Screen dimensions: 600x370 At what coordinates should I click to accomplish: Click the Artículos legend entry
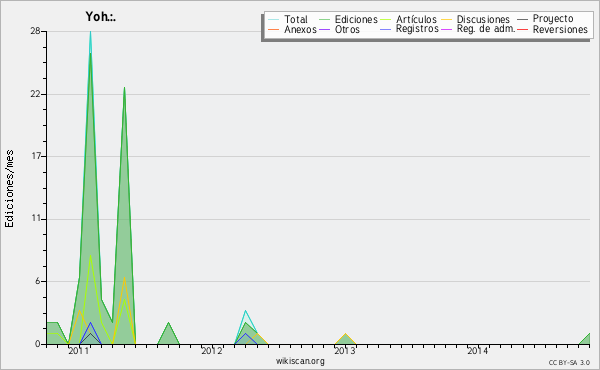416,19
